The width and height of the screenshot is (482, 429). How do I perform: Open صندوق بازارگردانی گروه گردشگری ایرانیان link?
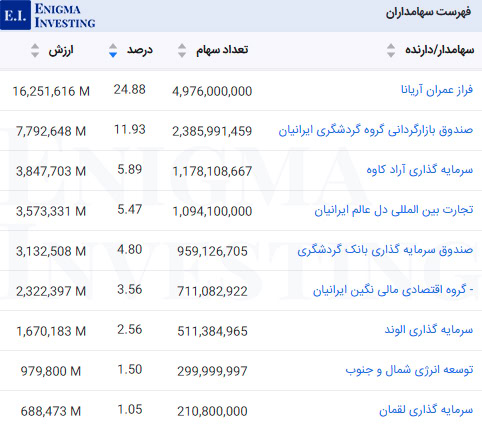(376, 130)
